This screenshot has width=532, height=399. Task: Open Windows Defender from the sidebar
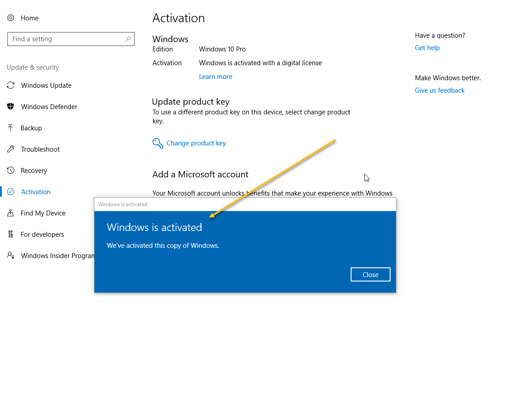pos(11,106)
